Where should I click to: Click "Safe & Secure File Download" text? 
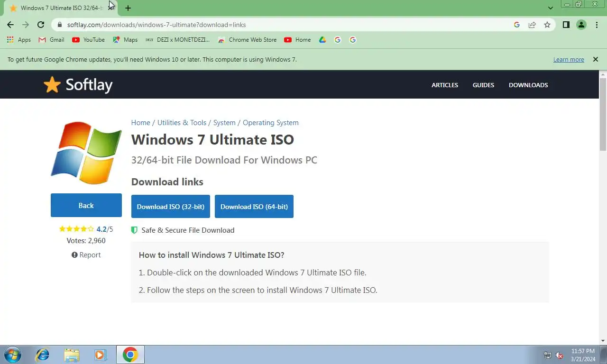click(188, 230)
